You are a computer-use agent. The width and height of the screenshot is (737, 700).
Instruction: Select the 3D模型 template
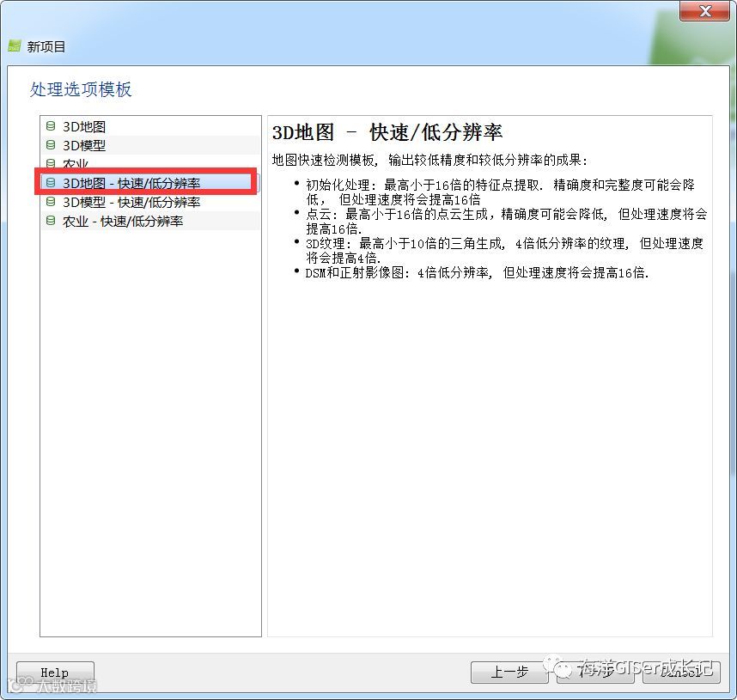pyautogui.click(x=150, y=145)
